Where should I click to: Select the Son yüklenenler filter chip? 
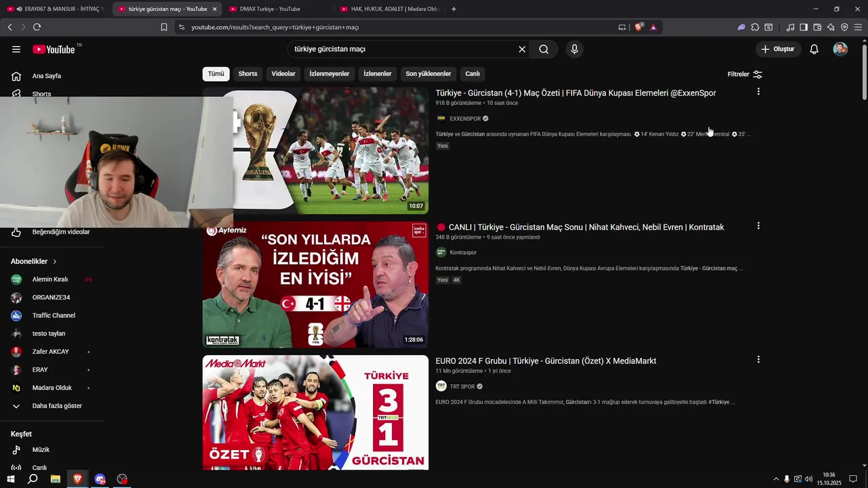(x=429, y=74)
